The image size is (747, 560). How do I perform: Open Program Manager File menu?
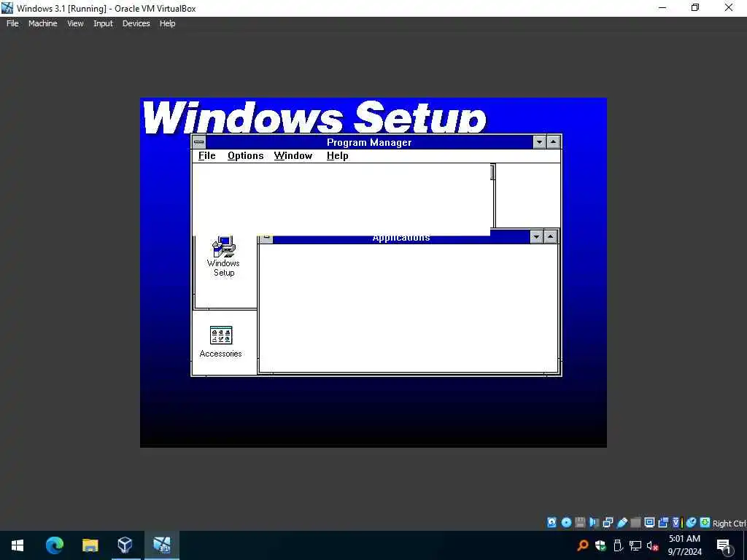point(206,156)
